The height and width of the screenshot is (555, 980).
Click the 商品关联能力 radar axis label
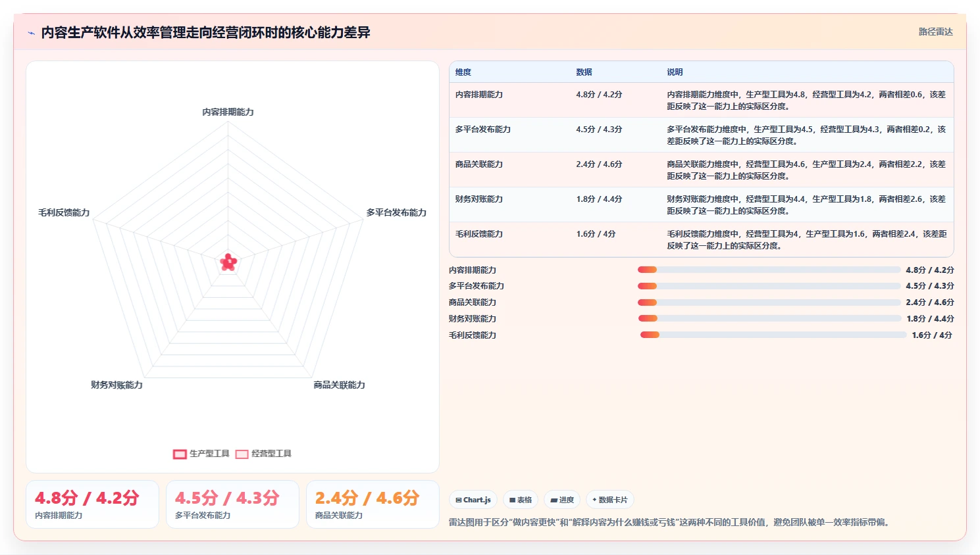click(x=339, y=385)
